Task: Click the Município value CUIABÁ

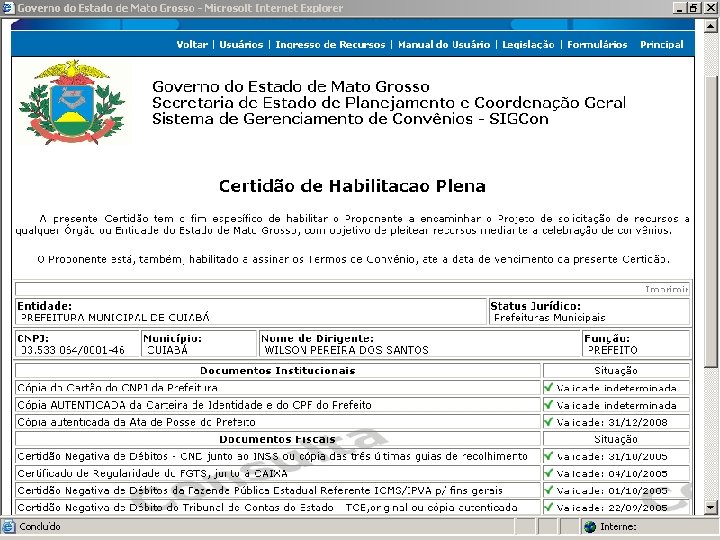Action: (167, 350)
